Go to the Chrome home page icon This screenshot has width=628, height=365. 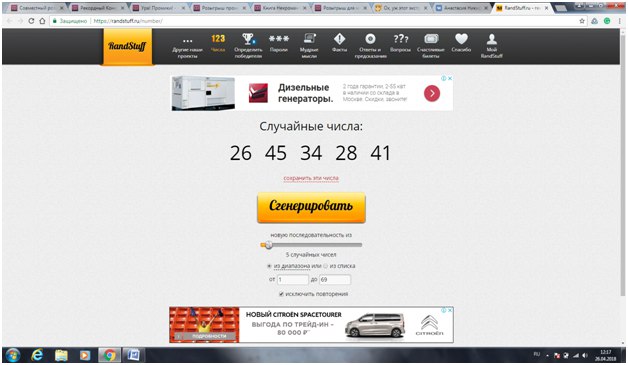tap(42, 21)
